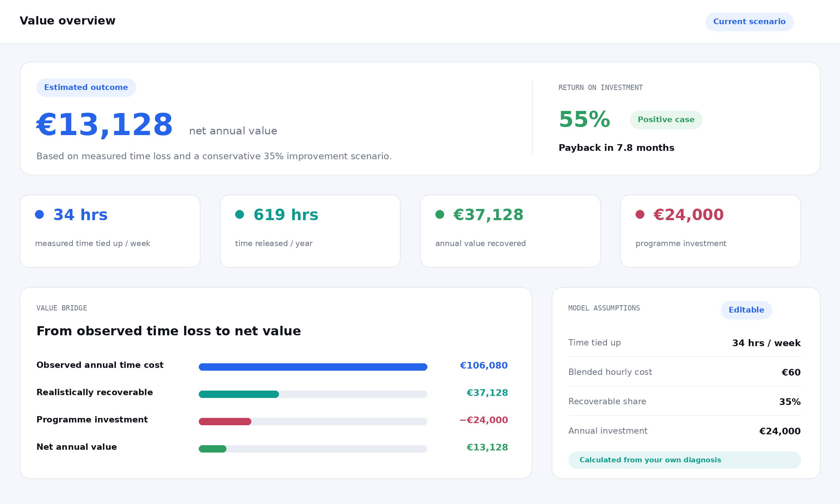Click the Recoverable share label
Screen dimensions: 840x504
pos(607,401)
